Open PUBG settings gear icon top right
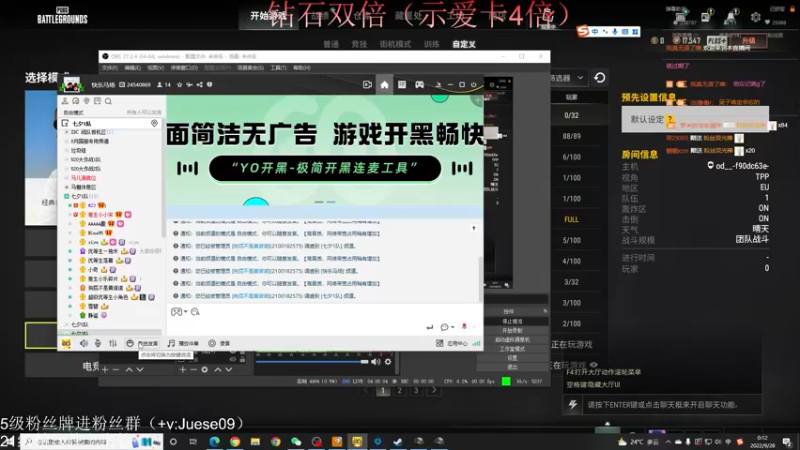 [756, 17]
